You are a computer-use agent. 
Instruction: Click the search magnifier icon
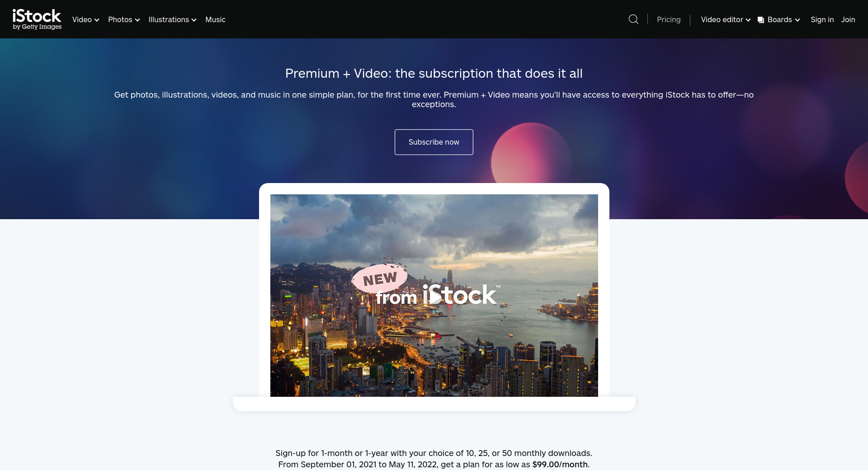click(633, 19)
